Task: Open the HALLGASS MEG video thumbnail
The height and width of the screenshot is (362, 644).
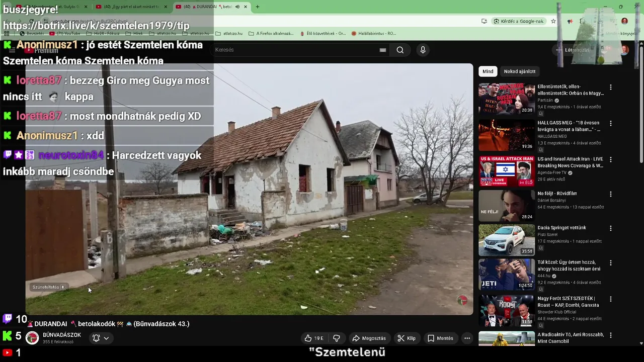Action: pos(507,135)
